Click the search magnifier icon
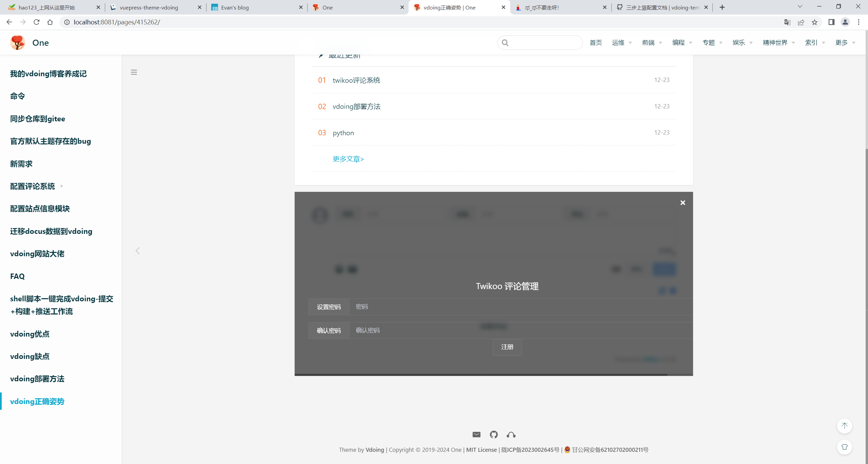This screenshot has height=464, width=868. tap(505, 43)
